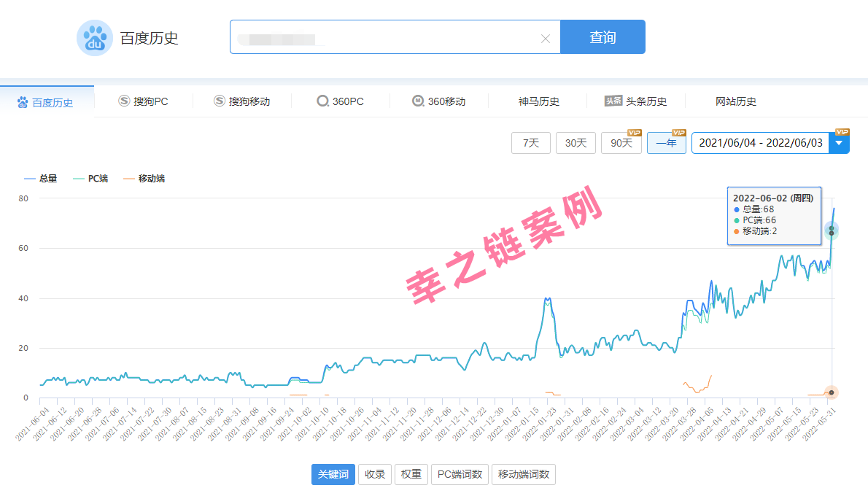
Task: Toggle the 移动端 series in the legend
Action: (144, 178)
